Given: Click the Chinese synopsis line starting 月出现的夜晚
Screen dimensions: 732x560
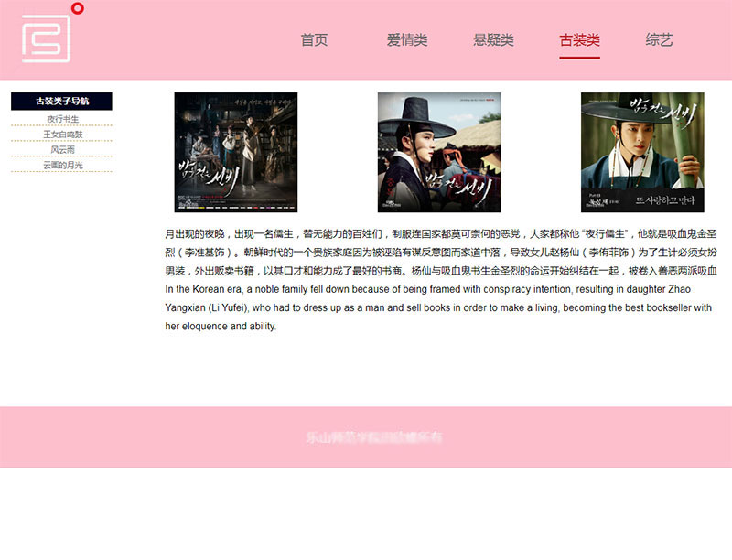Looking at the screenshot, I should coord(441,234).
